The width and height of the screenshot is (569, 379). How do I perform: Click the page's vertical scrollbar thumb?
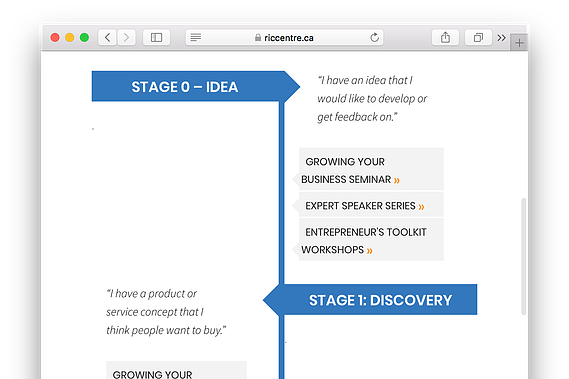tap(523, 256)
